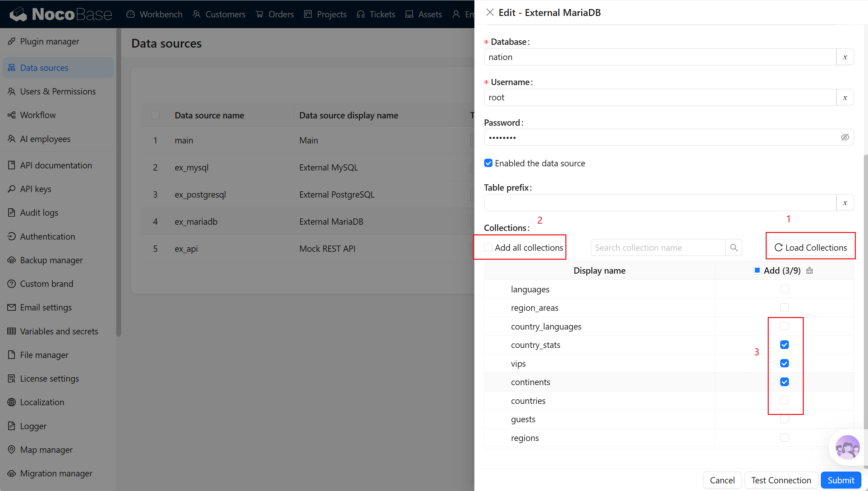Click the Load Collections button
The height and width of the screenshot is (491, 868).
click(x=810, y=248)
